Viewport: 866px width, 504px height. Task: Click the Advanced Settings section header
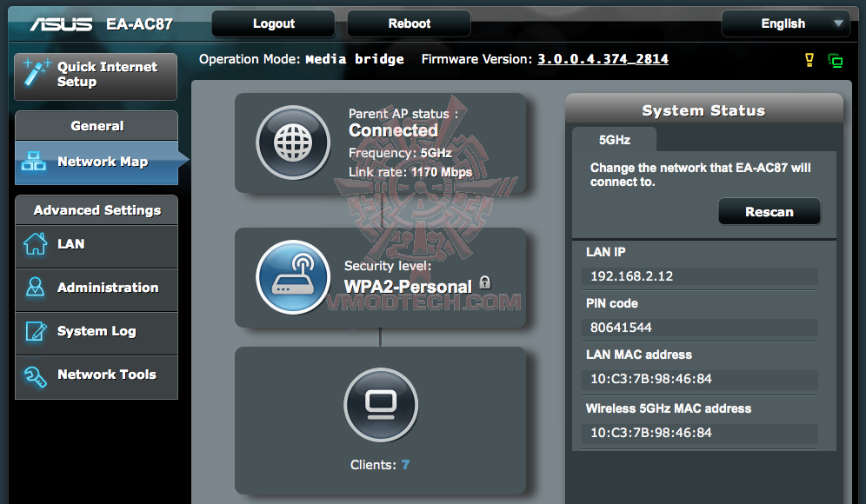(x=97, y=210)
